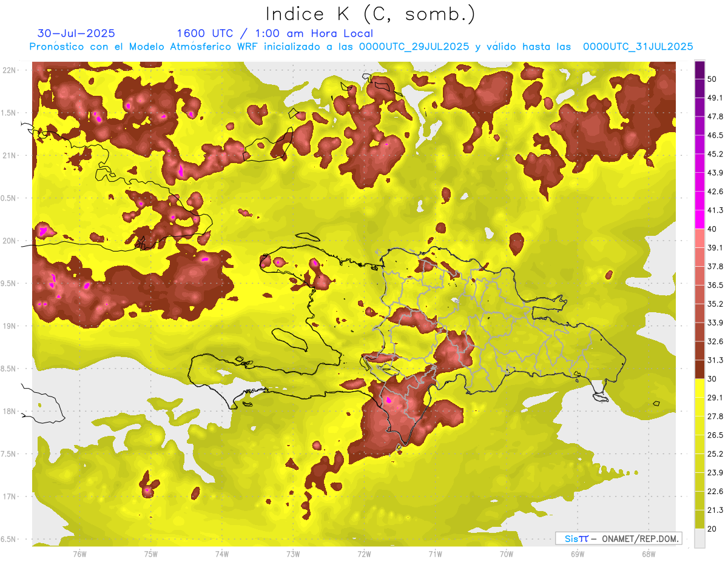Click the colorbar label '33.9'
This screenshot has height=562, width=728.
point(715,323)
